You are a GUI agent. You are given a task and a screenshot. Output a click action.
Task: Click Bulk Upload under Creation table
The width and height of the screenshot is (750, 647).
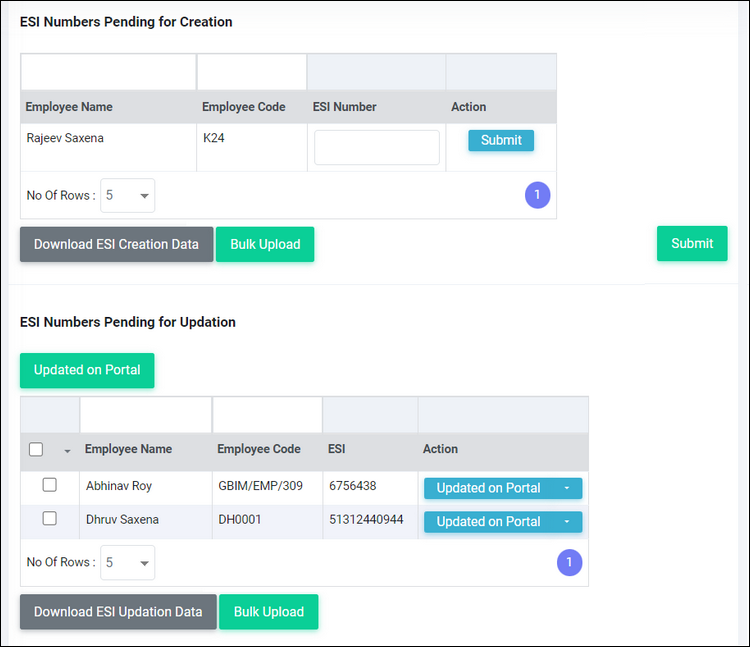(x=265, y=244)
